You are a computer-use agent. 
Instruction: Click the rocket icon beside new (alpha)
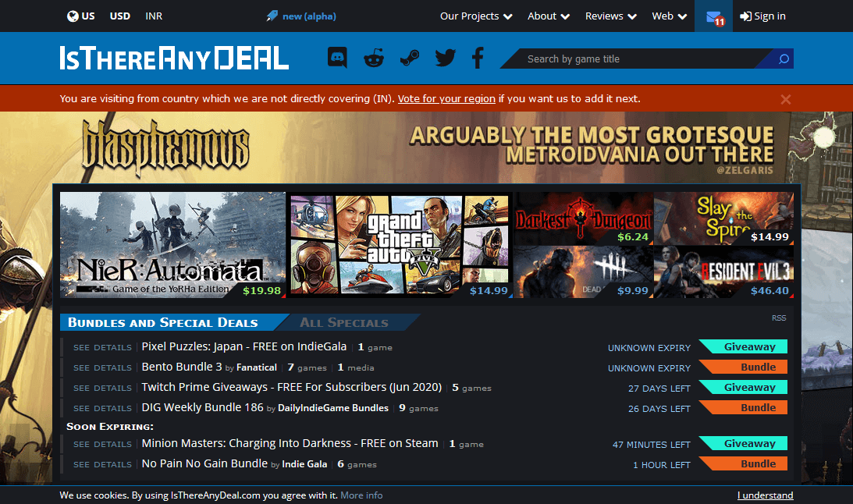tap(272, 16)
